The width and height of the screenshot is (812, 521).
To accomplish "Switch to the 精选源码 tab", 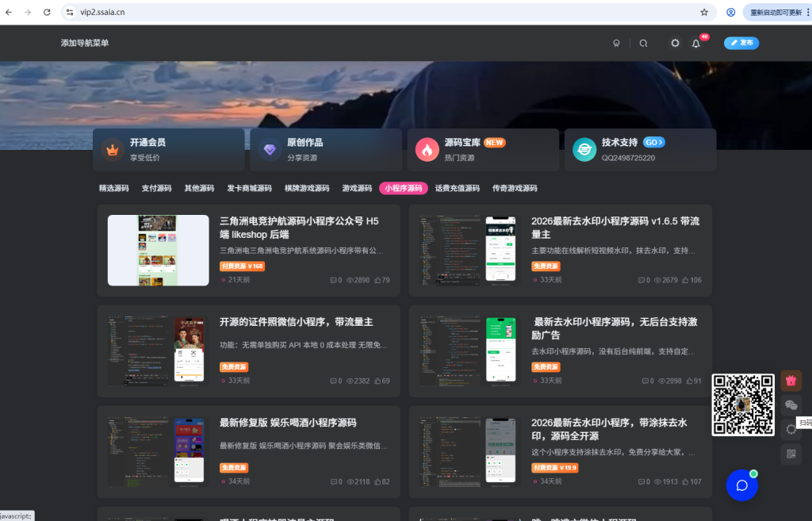I will pos(114,188).
